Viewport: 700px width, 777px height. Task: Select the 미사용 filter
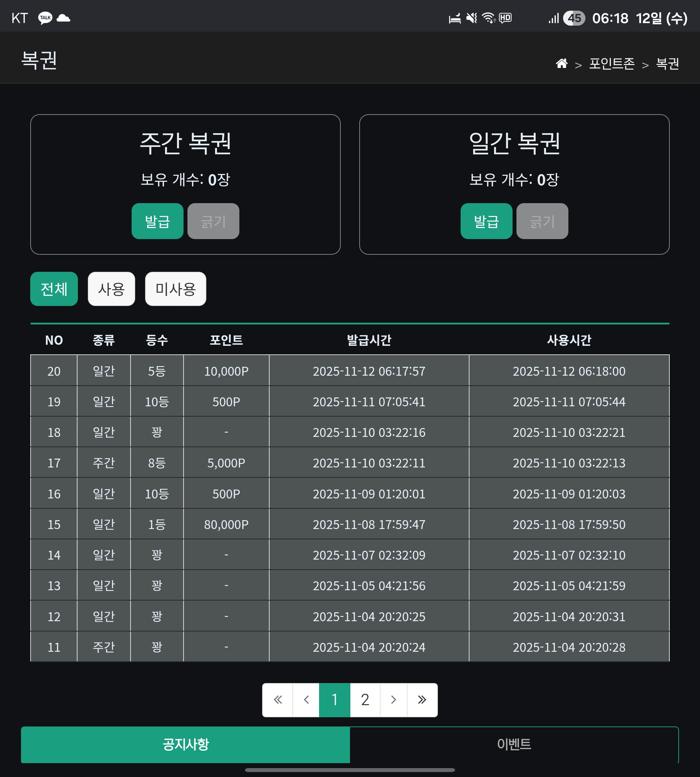[x=175, y=289]
